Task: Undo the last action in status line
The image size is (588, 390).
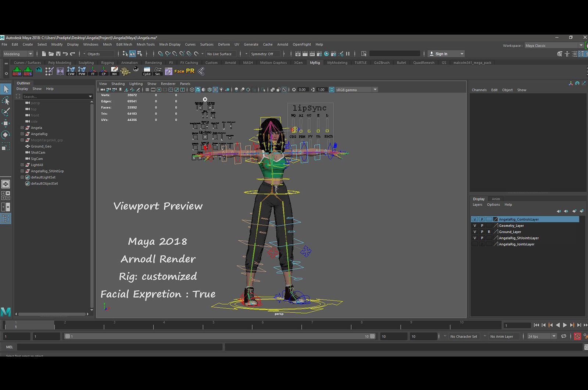Action: point(65,54)
